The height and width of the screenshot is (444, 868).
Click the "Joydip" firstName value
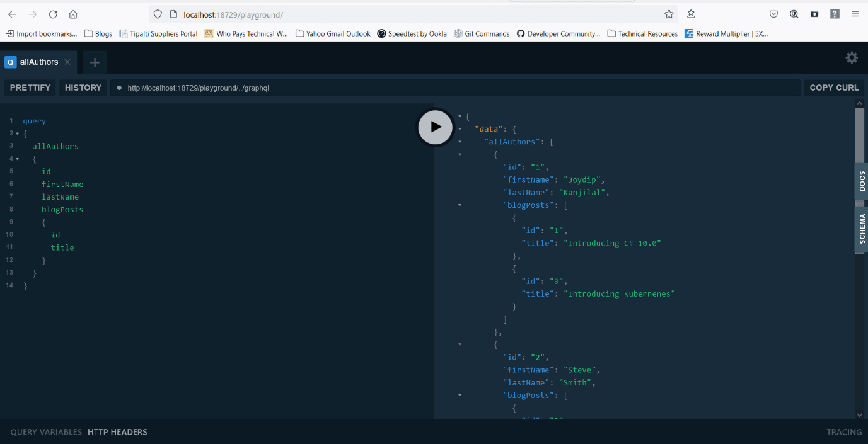click(581, 179)
